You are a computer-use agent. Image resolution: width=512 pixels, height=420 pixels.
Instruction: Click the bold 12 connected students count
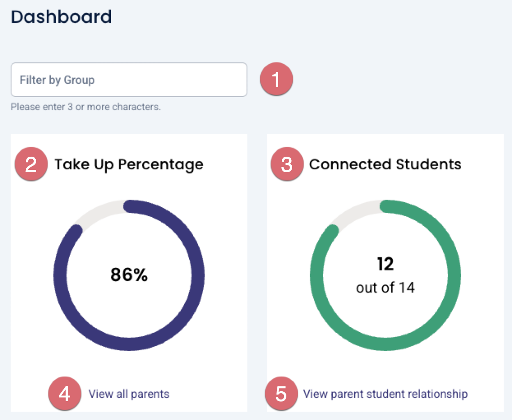(x=385, y=264)
